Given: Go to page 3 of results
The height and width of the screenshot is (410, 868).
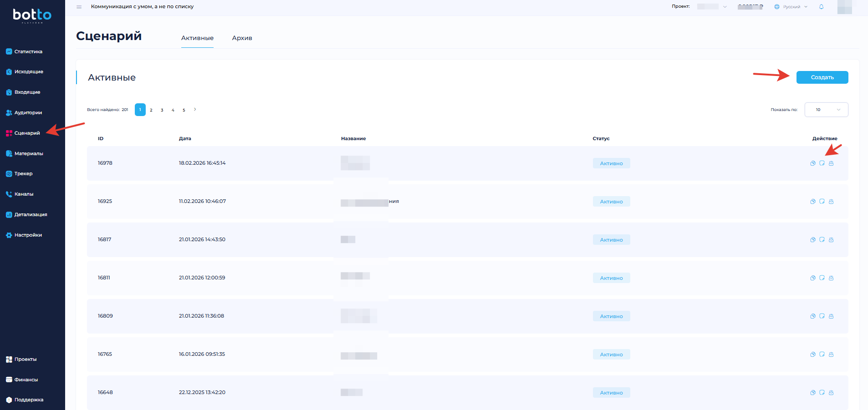Looking at the screenshot, I should point(162,110).
